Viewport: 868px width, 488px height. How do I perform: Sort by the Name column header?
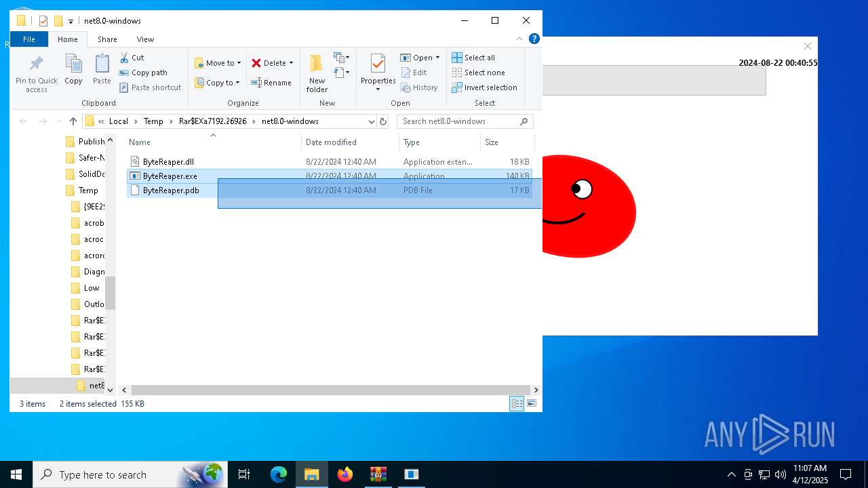point(214,142)
